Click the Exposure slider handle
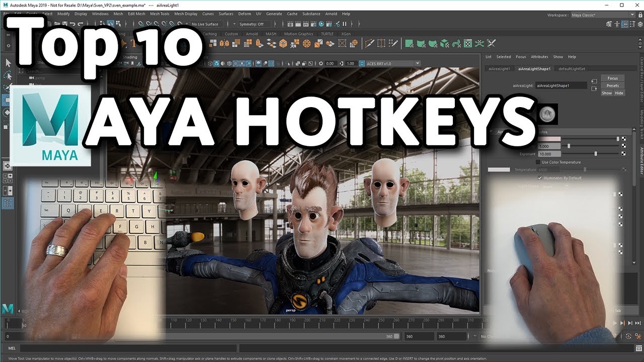Screen dimensions: 644x362 pyautogui.click(x=596, y=153)
